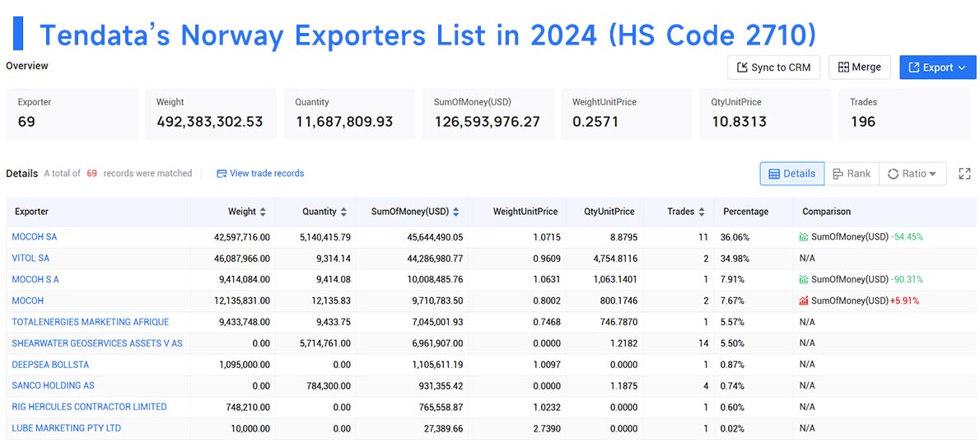Open the View trade records link
This screenshot has height=443, width=980.
(260, 174)
